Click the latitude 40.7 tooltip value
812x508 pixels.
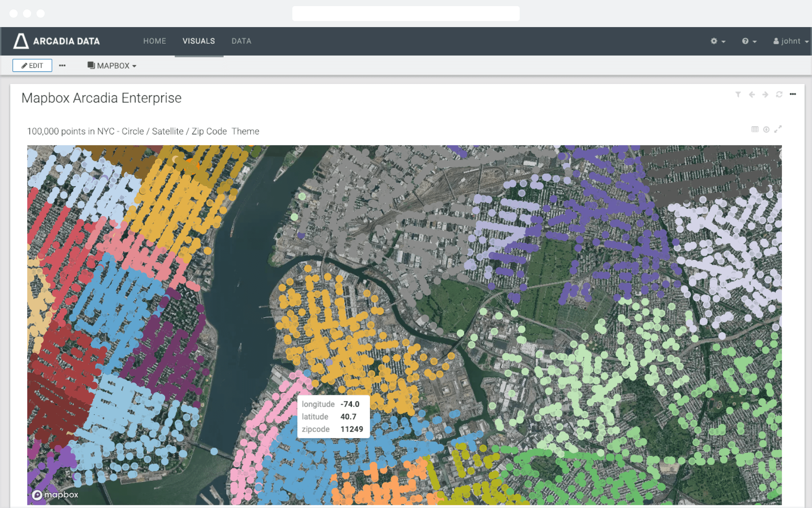tap(348, 417)
